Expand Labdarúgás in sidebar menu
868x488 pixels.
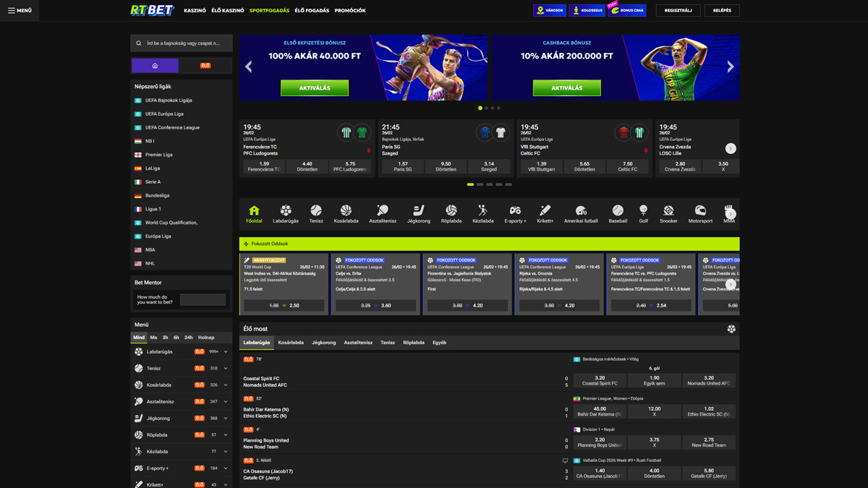[226, 352]
